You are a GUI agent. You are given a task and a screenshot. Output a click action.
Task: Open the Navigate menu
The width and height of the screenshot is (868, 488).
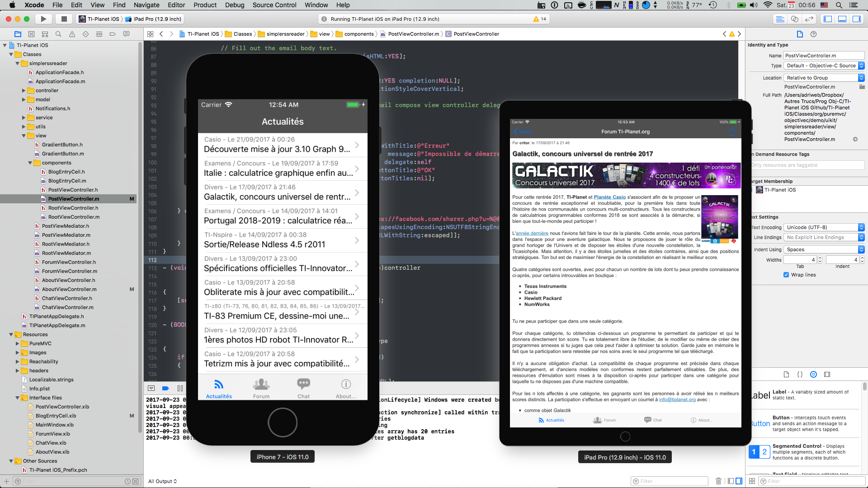(x=146, y=5)
